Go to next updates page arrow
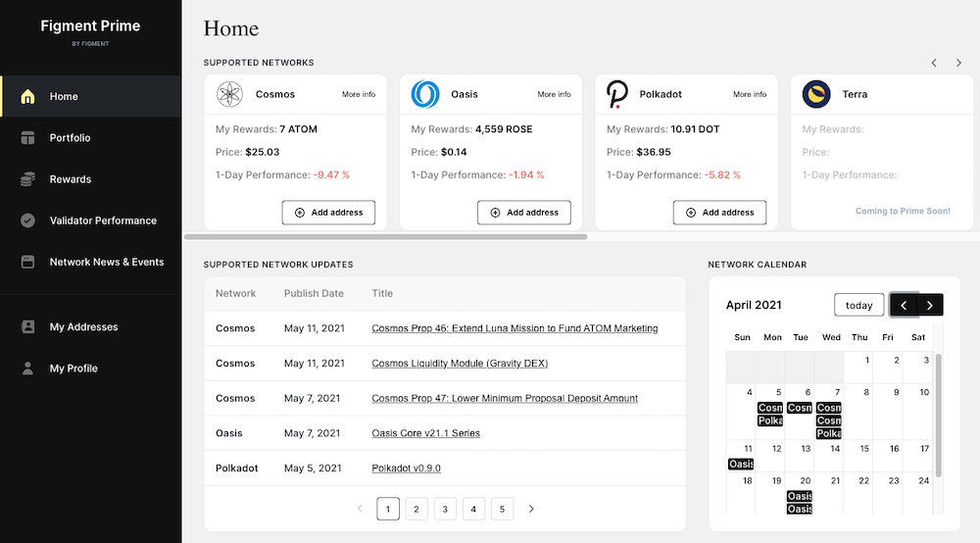This screenshot has width=980, height=543. point(531,509)
